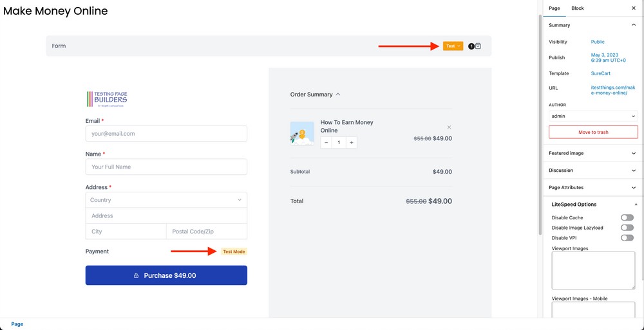The image size is (644, 330).
Task: Click the product thumbnail image
Action: (302, 133)
